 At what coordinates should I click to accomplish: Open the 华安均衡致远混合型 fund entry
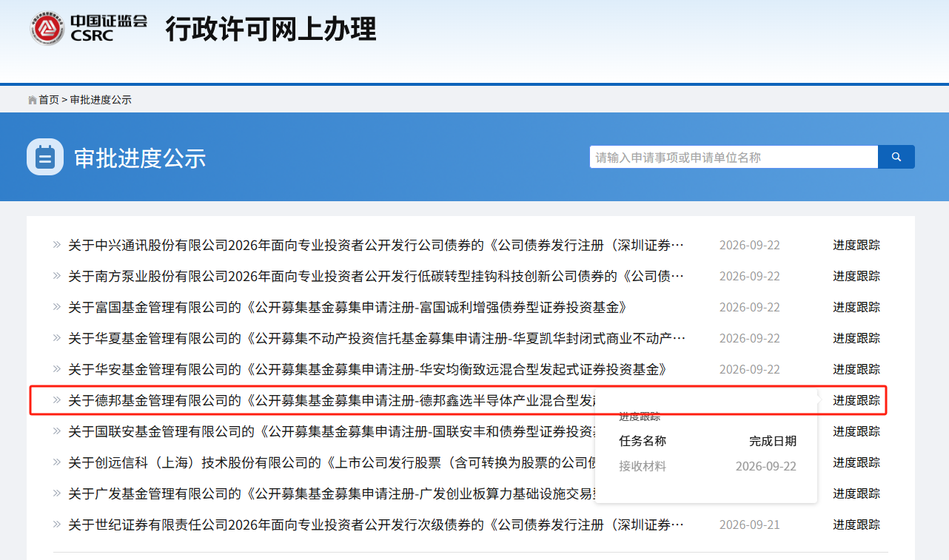367,369
